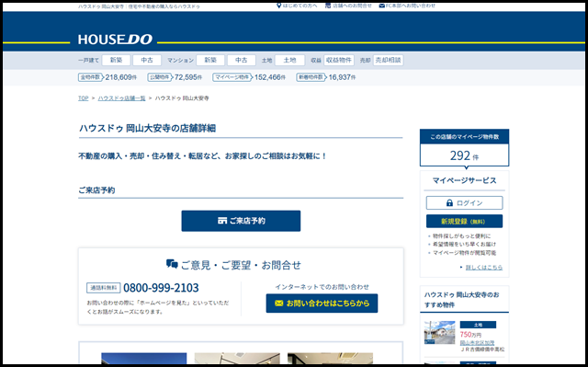Click the HOUSEDO logo
The width and height of the screenshot is (588, 367).
click(x=115, y=40)
